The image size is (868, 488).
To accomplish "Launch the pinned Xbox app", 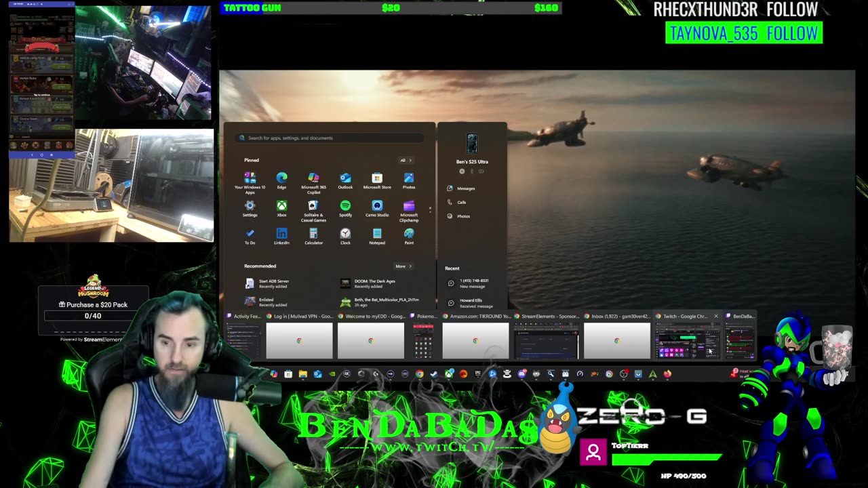I will (x=281, y=209).
